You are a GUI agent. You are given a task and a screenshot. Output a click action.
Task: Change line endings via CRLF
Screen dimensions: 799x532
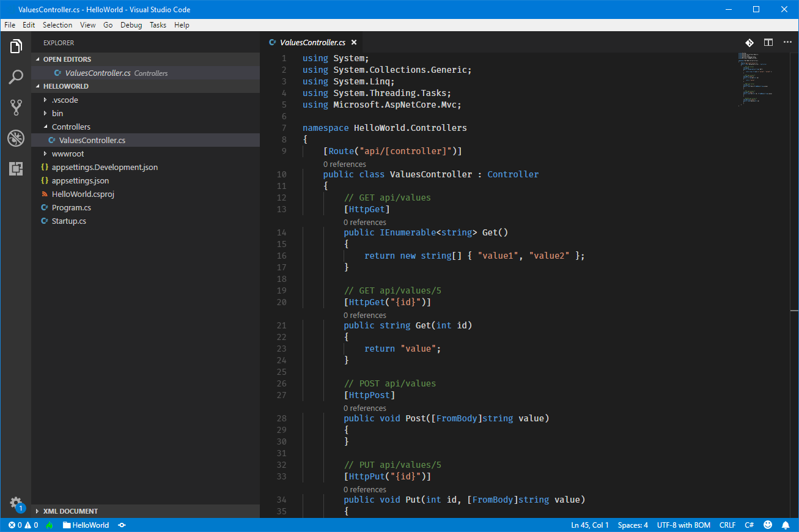pyautogui.click(x=727, y=525)
